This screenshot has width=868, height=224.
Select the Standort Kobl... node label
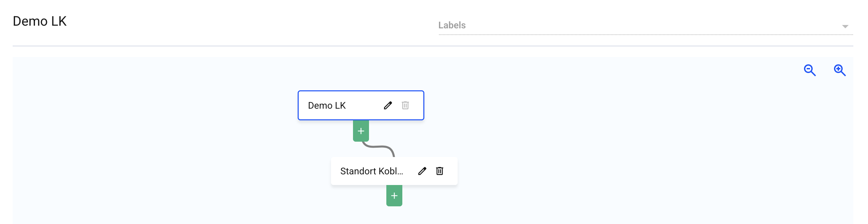point(371,171)
